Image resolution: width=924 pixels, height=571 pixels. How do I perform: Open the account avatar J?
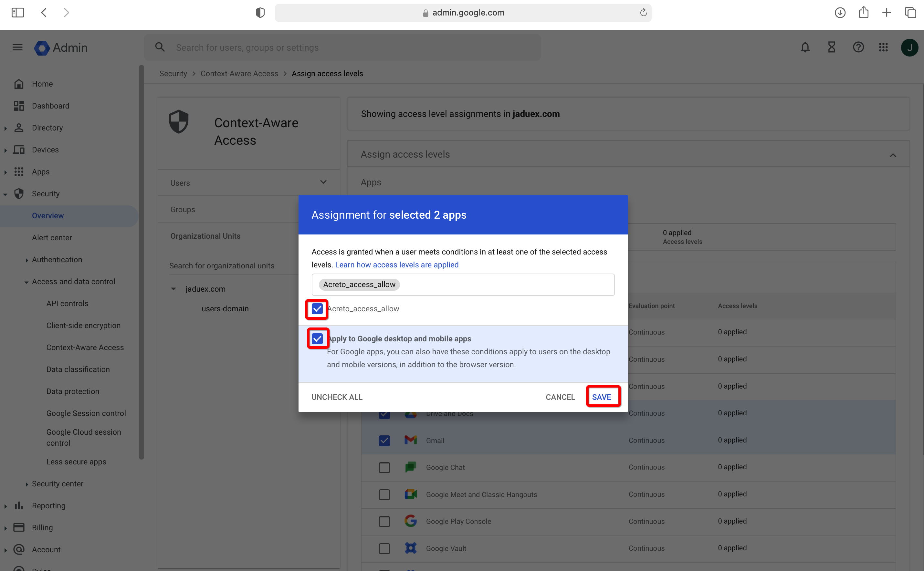click(x=910, y=47)
